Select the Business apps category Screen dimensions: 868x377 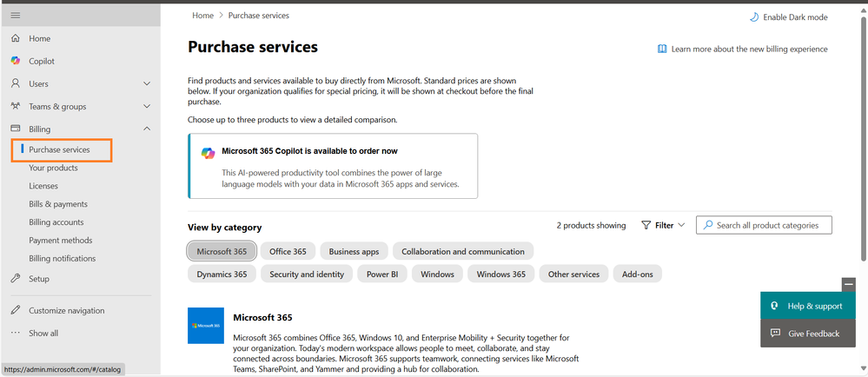[x=354, y=251]
